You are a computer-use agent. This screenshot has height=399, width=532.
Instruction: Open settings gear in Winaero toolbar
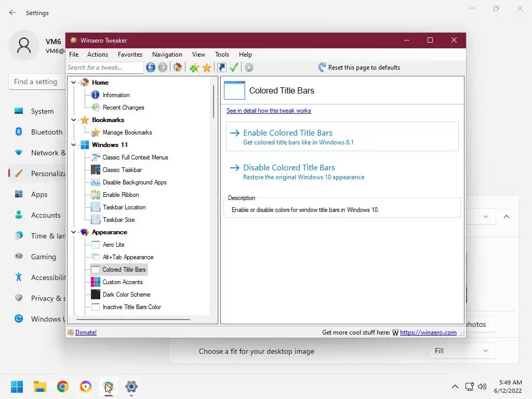tap(249, 68)
